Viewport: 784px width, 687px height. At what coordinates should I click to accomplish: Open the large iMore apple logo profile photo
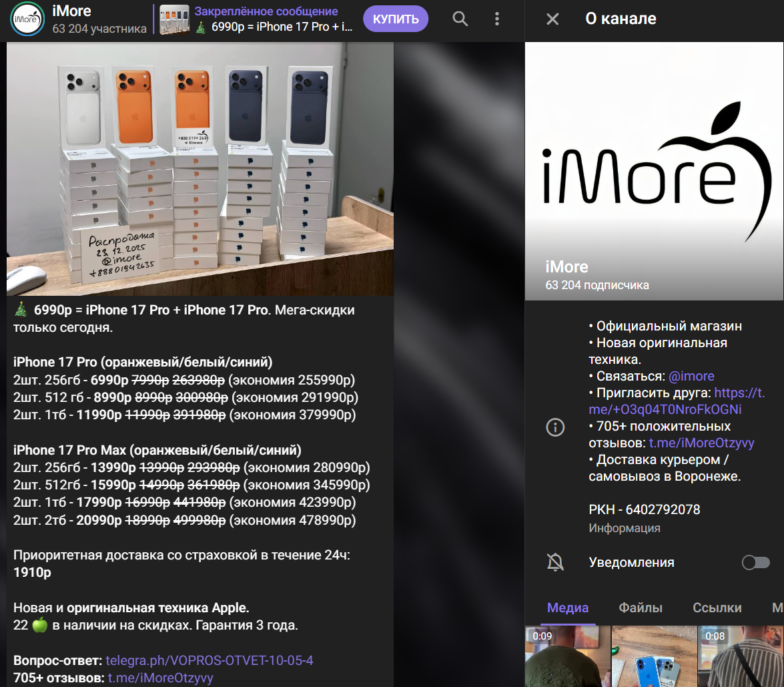pyautogui.click(x=654, y=167)
